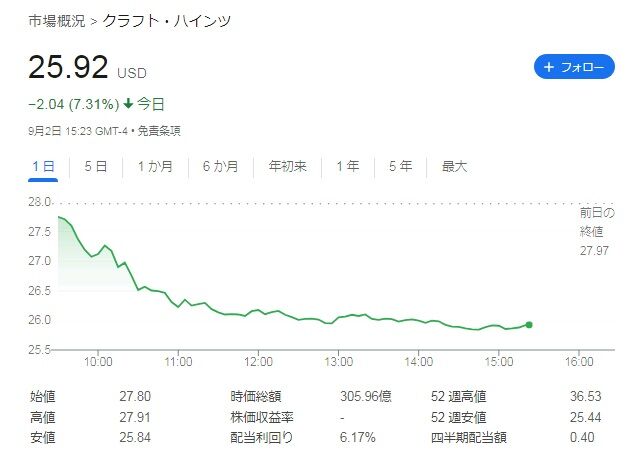Select the 最大 range tab

tap(454, 167)
